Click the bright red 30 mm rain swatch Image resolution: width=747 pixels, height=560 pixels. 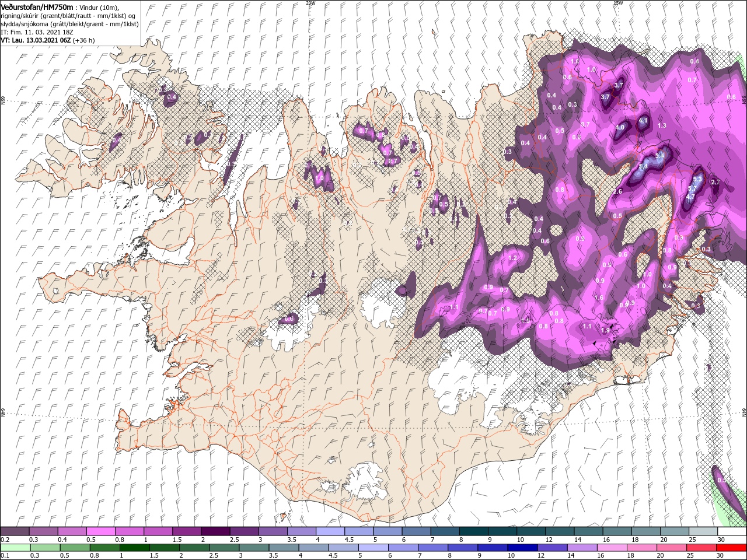point(731,547)
